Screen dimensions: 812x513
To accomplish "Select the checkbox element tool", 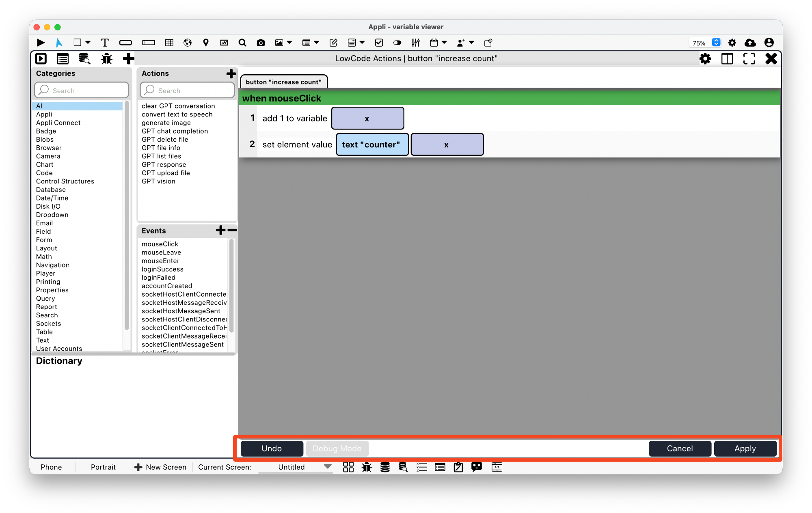I will [x=379, y=42].
